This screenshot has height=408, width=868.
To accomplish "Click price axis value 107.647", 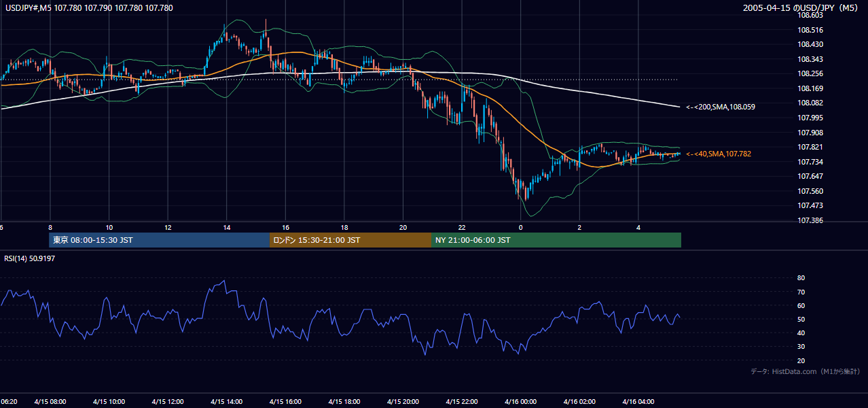I will coord(810,177).
